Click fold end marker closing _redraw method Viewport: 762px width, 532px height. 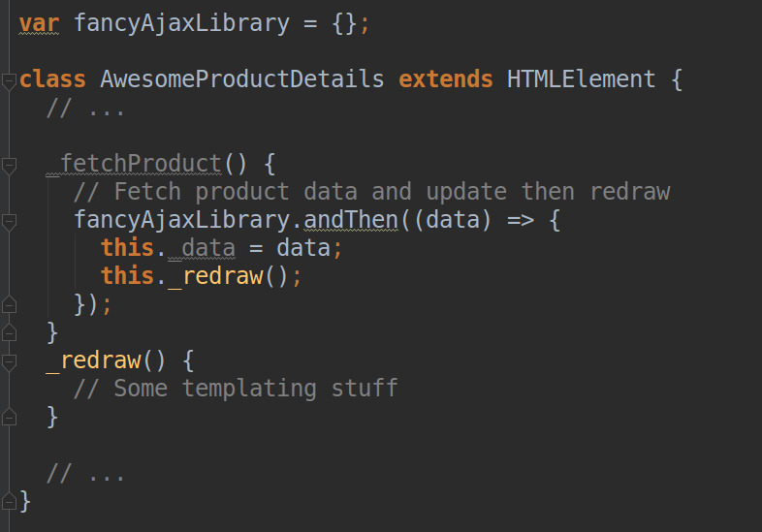(x=10, y=418)
